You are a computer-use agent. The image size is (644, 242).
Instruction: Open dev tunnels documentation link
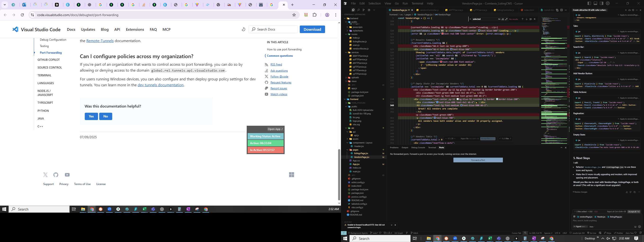coord(161,85)
